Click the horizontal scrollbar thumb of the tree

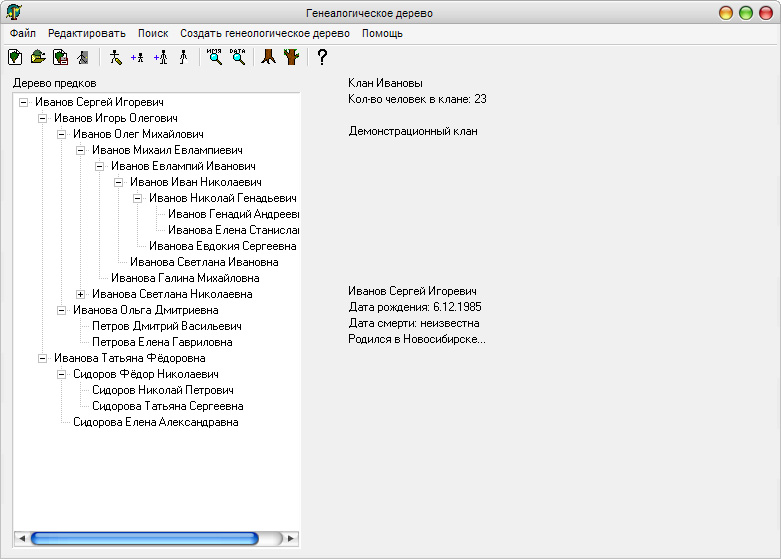(144, 538)
